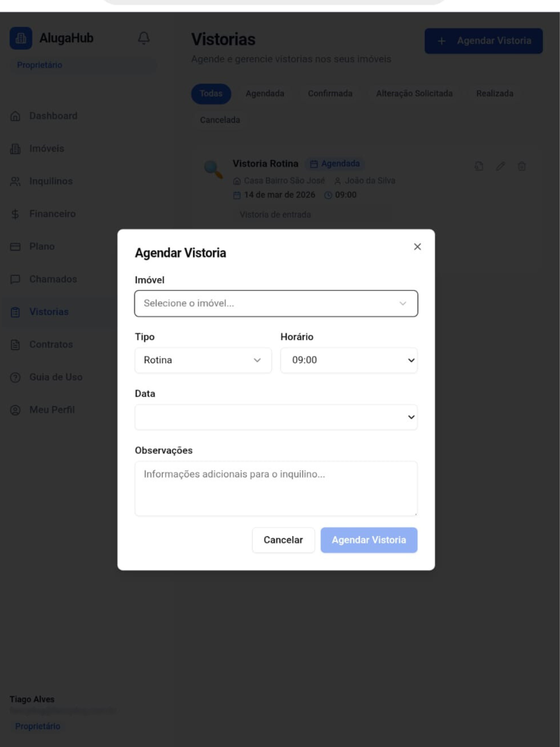Submit with dialog's Agendar Vistoria button
The height and width of the screenshot is (747, 560).
click(x=369, y=540)
